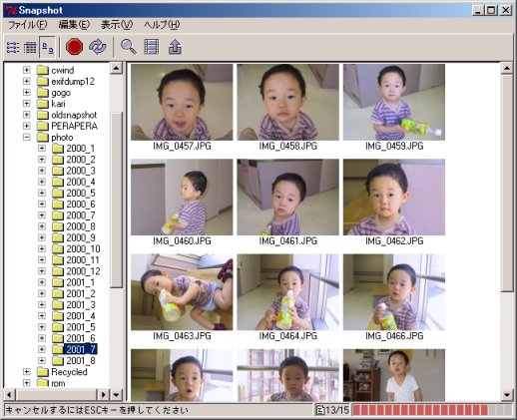Select thumbnail IMG_0461.JPG
This screenshot has height=420, width=517.
[x=287, y=198]
